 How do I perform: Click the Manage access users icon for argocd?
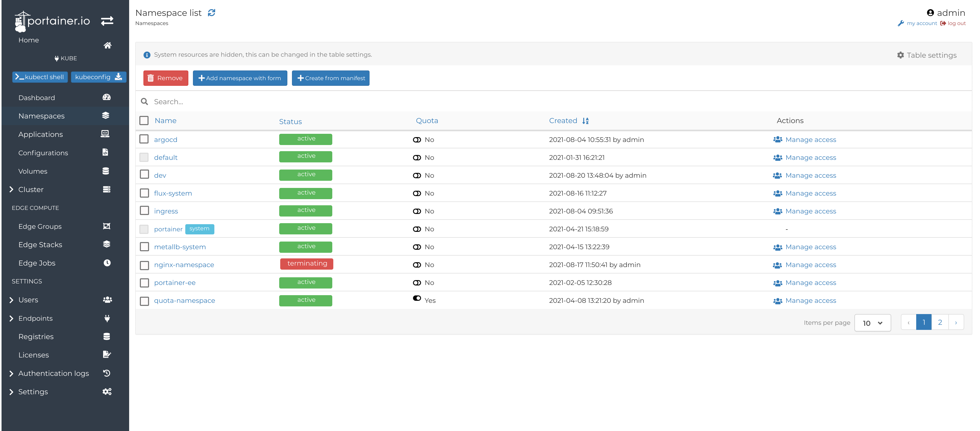click(x=778, y=139)
